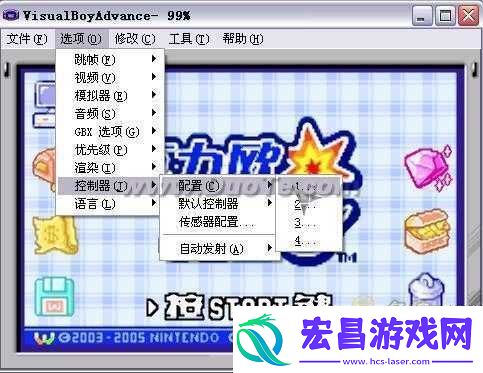Image resolution: width=483 pixels, height=373 pixels.
Task: Click the computer icon in the game
Action: pyautogui.click(x=44, y=104)
